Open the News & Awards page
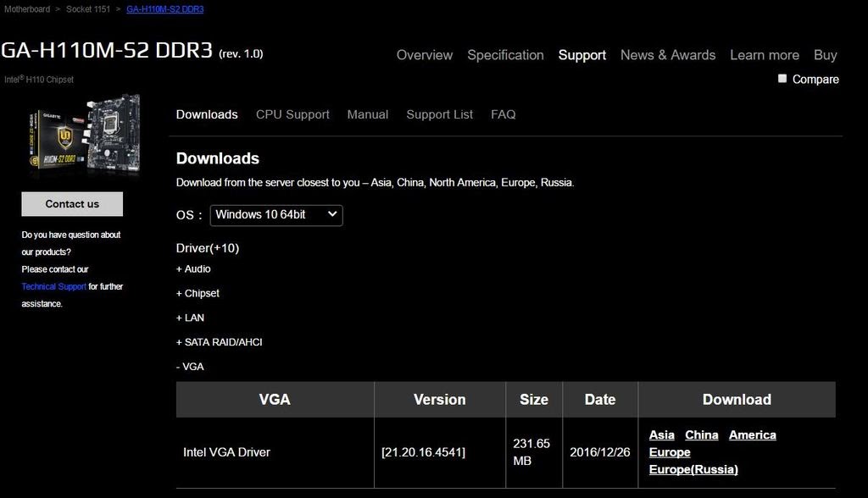Viewport: 868px width, 498px height. point(668,55)
